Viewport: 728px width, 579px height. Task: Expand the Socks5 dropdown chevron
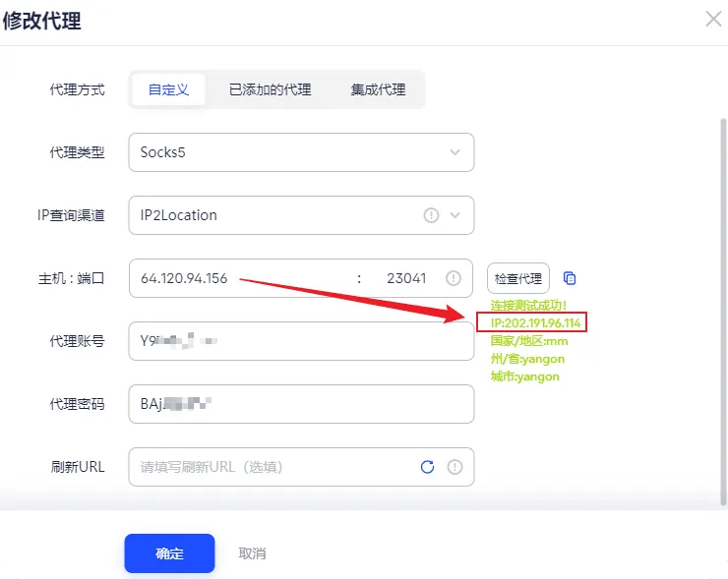(x=455, y=152)
